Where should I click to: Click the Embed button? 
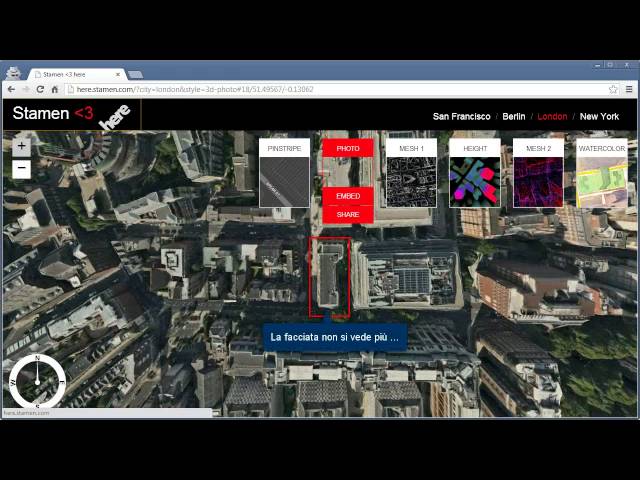348,196
